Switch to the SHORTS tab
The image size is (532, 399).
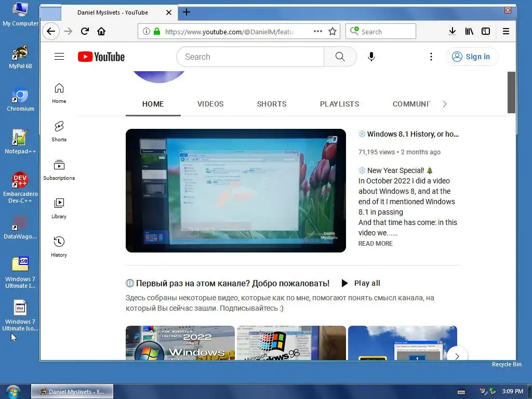tap(272, 104)
